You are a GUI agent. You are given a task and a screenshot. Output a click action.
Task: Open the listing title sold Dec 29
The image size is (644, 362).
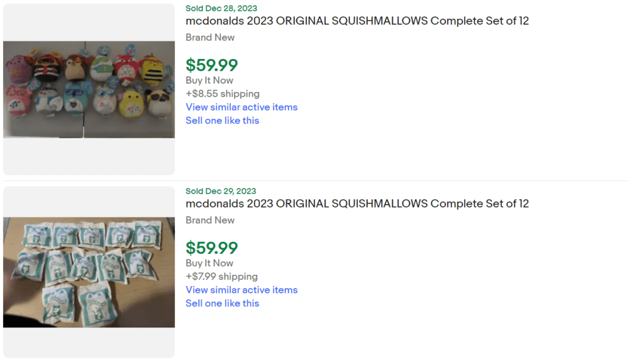357,204
